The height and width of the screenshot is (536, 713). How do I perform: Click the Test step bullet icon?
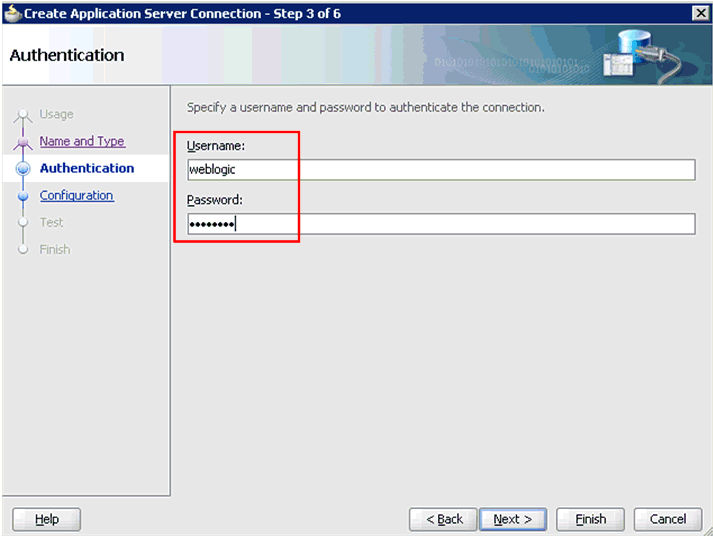[23, 223]
